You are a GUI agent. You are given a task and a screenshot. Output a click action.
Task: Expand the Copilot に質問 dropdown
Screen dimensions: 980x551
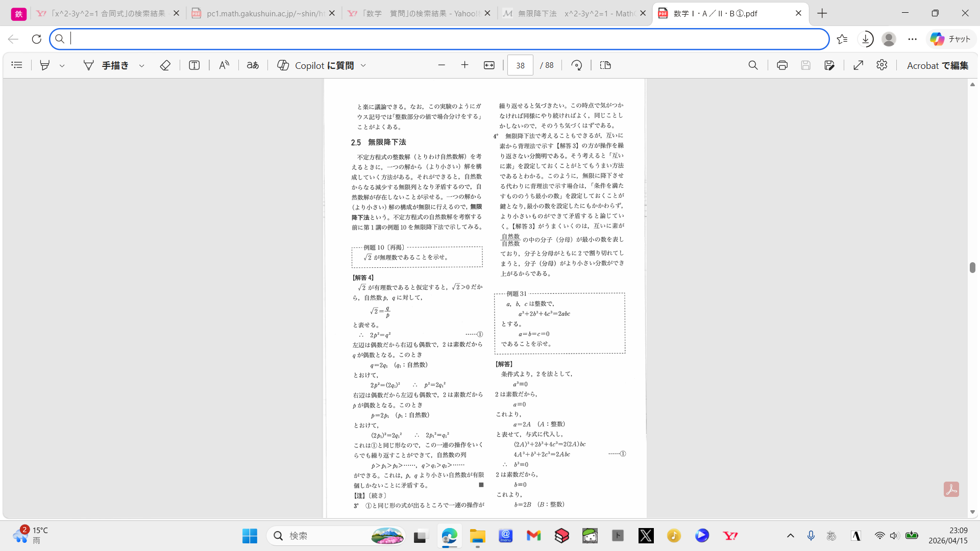click(363, 65)
